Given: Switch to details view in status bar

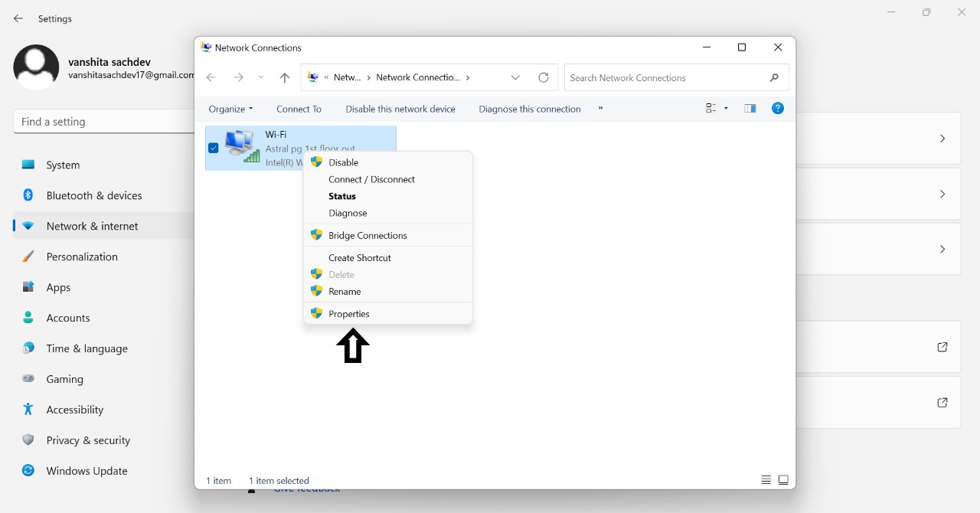Looking at the screenshot, I should 766,480.
